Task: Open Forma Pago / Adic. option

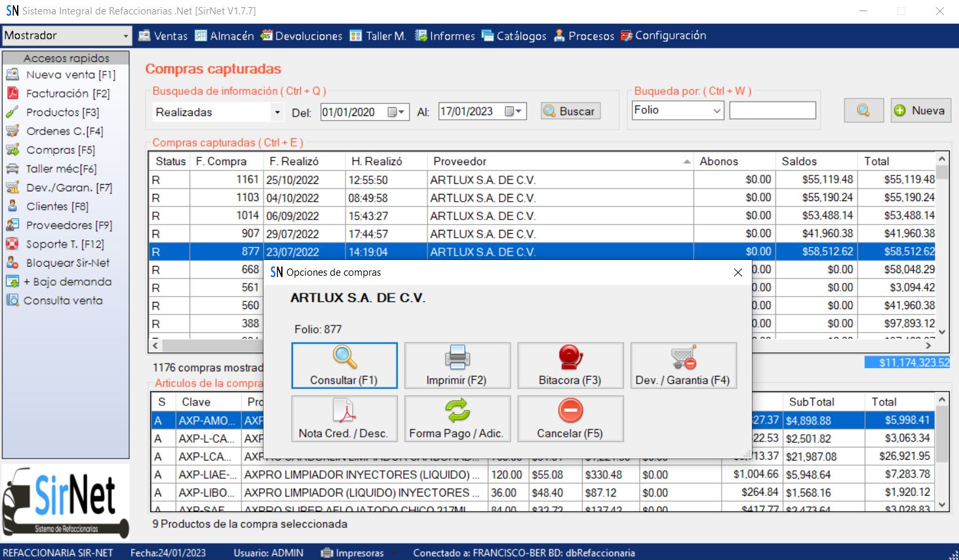Action: click(457, 419)
